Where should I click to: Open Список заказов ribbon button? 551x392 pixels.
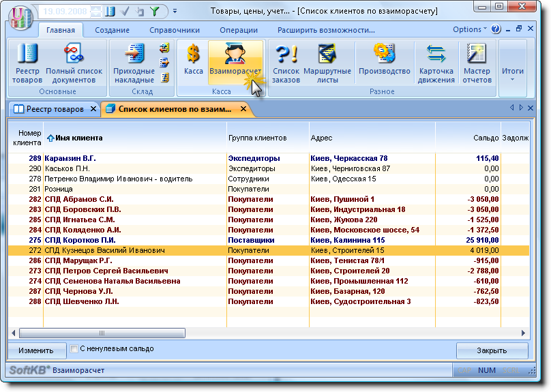pyautogui.click(x=286, y=63)
